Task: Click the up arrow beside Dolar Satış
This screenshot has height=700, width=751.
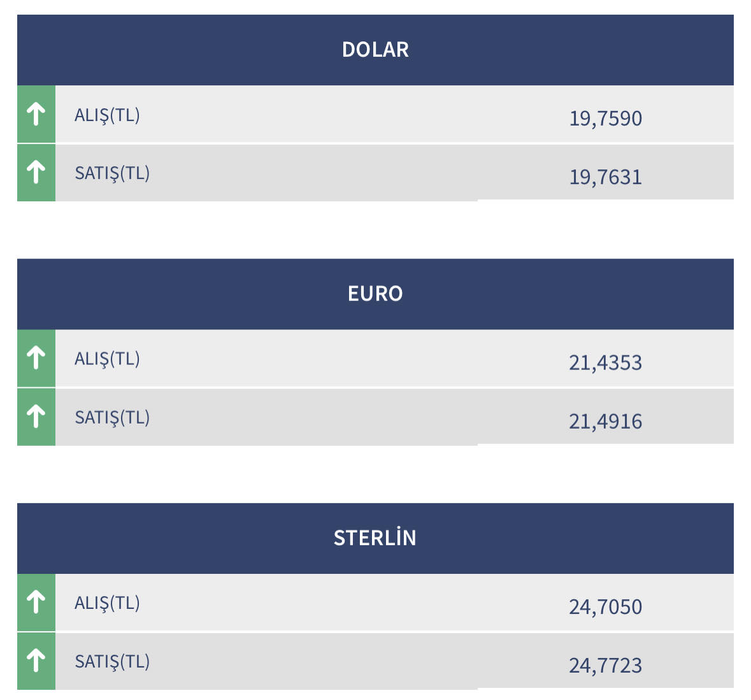Action: tap(36, 173)
